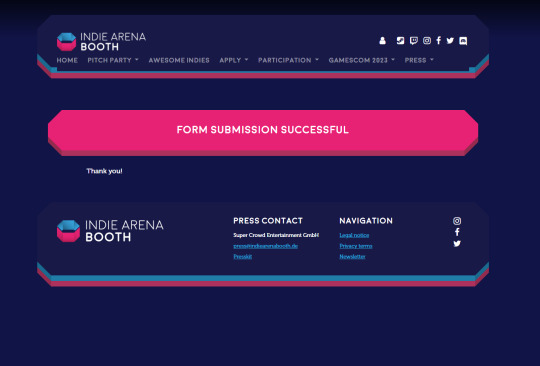Screen dimensions: 540x366
Task: Open the Steam icon in header
Action: coord(400,41)
